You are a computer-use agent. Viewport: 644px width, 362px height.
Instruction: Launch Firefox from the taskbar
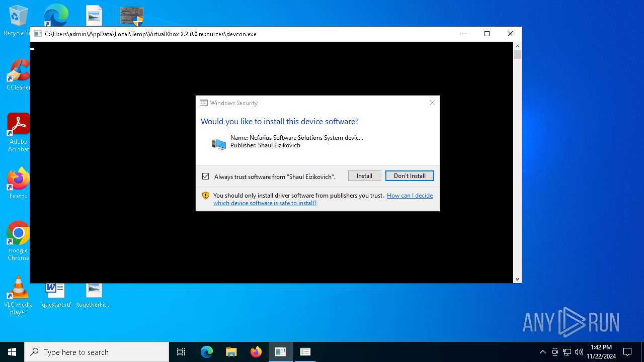click(256, 352)
